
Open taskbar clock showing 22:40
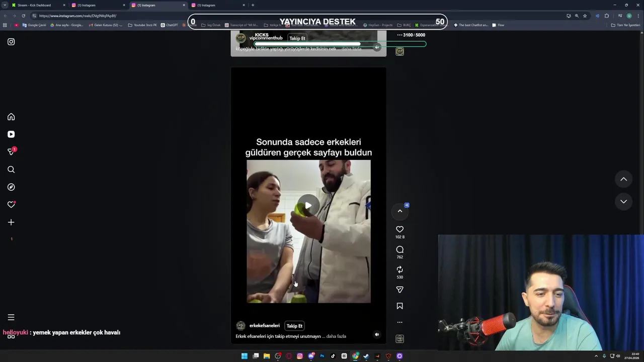coord(631,356)
